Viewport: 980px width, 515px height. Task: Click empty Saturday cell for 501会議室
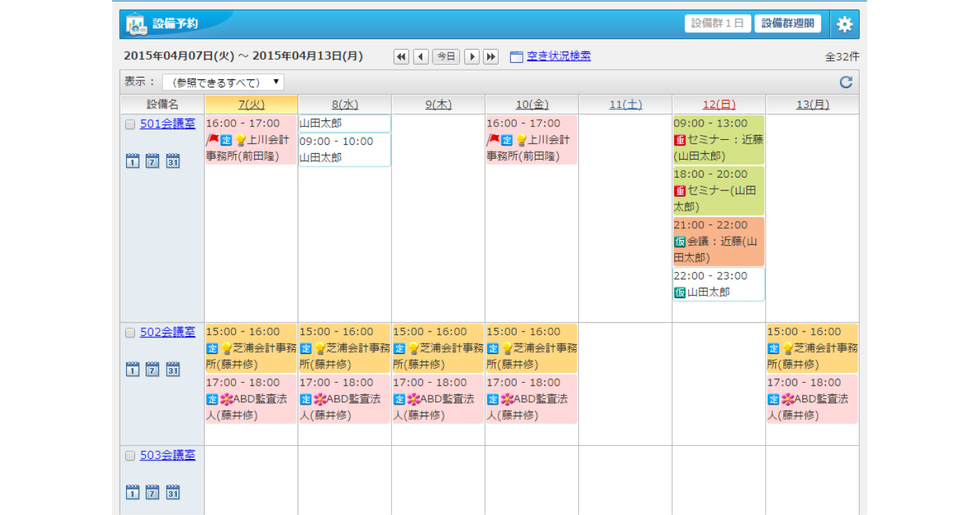tap(625, 218)
